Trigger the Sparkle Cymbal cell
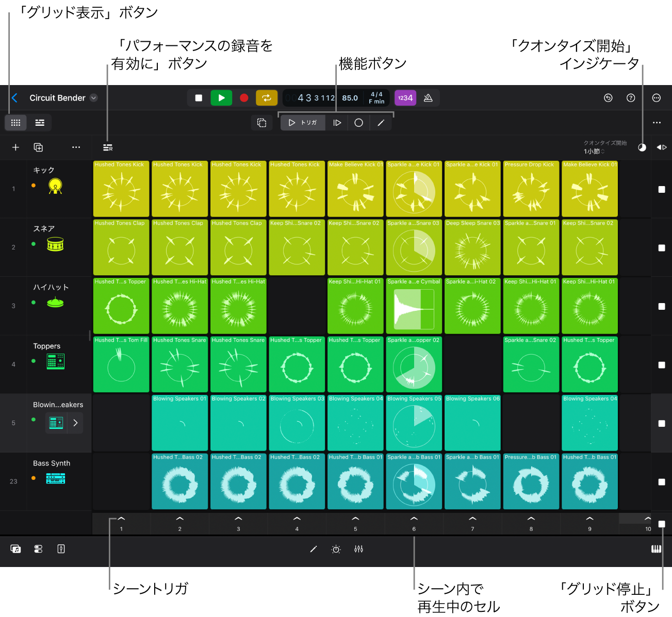 click(x=414, y=306)
